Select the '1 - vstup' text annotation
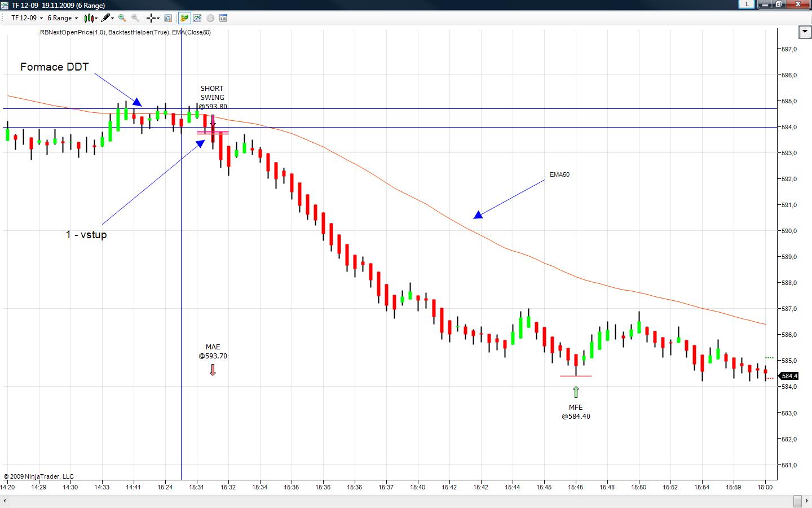Screen dimensions: 812x508 click(86, 235)
